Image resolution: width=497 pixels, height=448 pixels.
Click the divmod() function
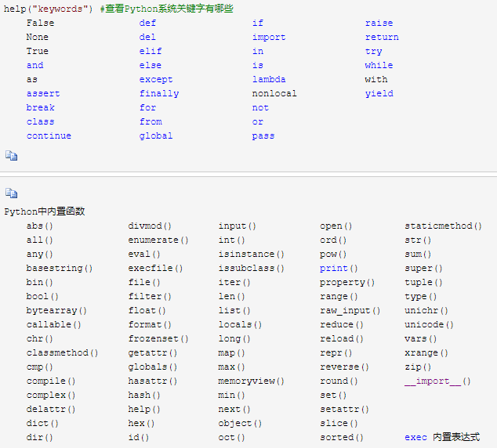(150, 226)
